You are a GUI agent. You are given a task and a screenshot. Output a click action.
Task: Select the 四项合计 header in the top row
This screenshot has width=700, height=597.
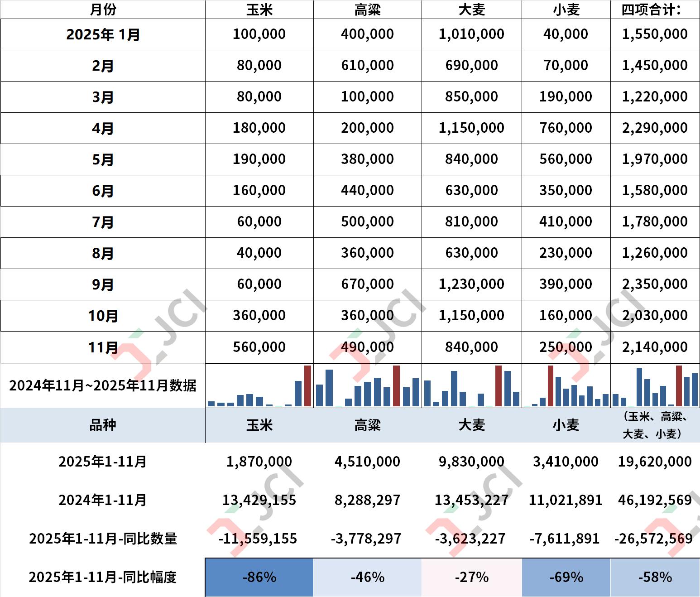tap(651, 10)
